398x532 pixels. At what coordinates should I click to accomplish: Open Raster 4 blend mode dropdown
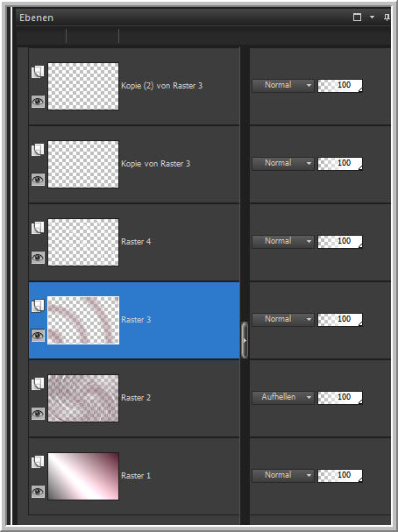click(x=283, y=241)
